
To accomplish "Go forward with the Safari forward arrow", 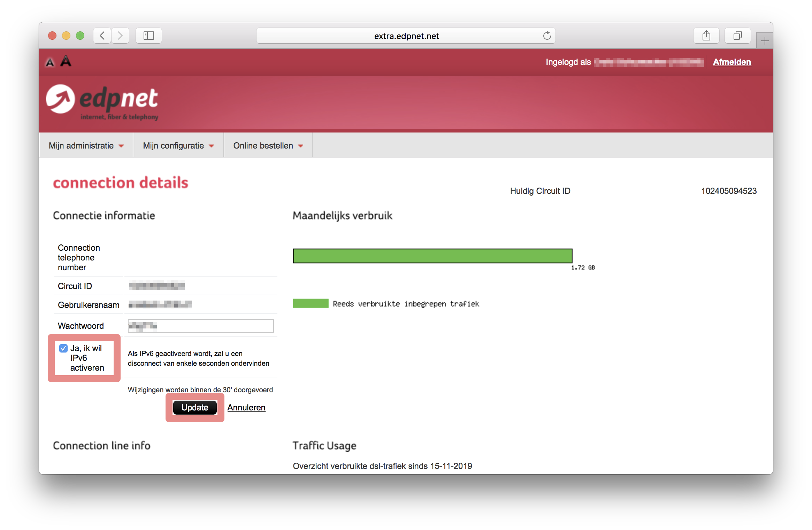I will pos(120,36).
